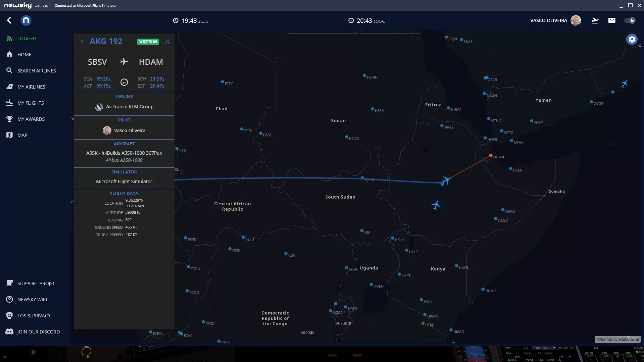Click the Discord logo icon
The width and height of the screenshot is (644, 362).
[9, 331]
